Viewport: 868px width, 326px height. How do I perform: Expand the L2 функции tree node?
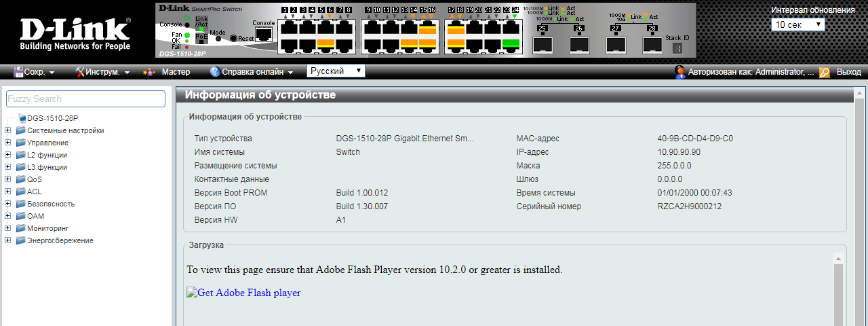(x=7, y=155)
